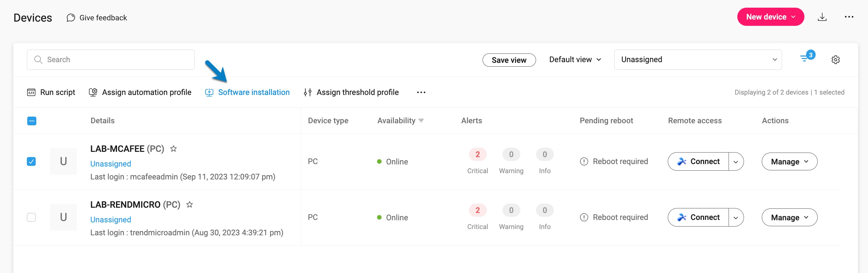868x273 pixels.
Task: Open the New device dropdown
Action: pyautogui.click(x=771, y=17)
